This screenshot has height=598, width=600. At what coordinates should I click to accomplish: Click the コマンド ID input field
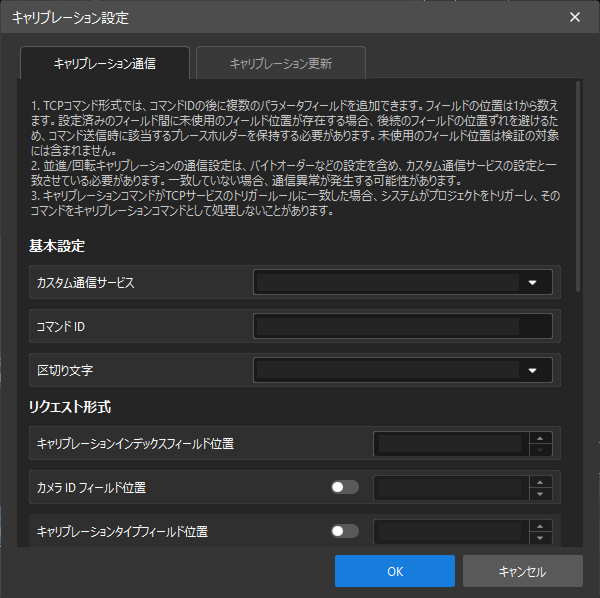pos(403,326)
